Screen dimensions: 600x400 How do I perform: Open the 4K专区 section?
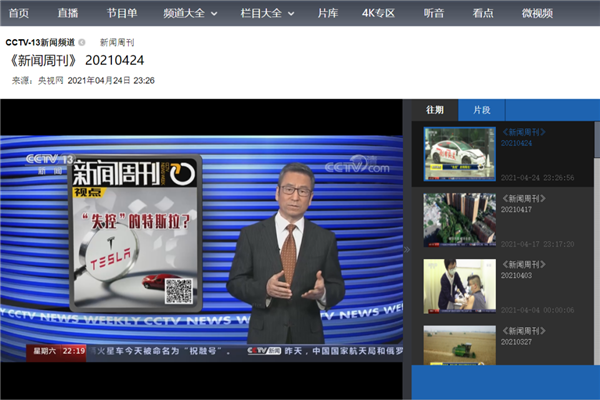[379, 13]
